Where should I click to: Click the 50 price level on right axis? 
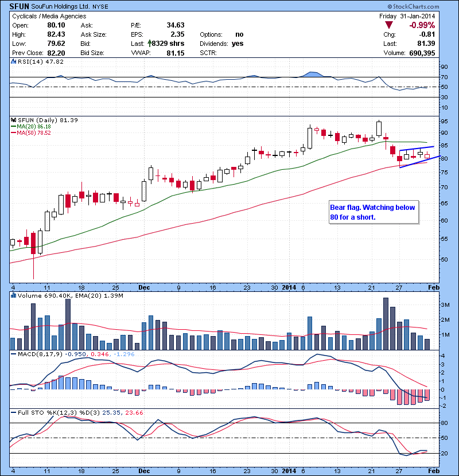(444, 260)
